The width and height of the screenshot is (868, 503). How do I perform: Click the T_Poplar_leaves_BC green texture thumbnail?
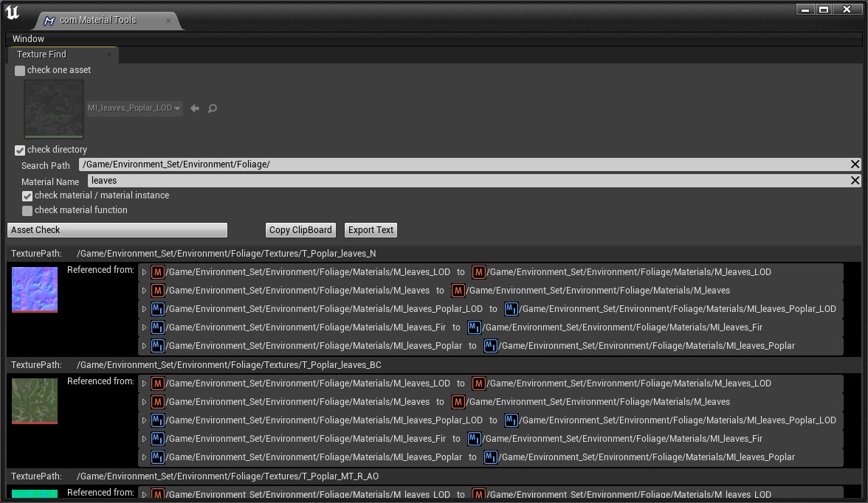(x=35, y=400)
